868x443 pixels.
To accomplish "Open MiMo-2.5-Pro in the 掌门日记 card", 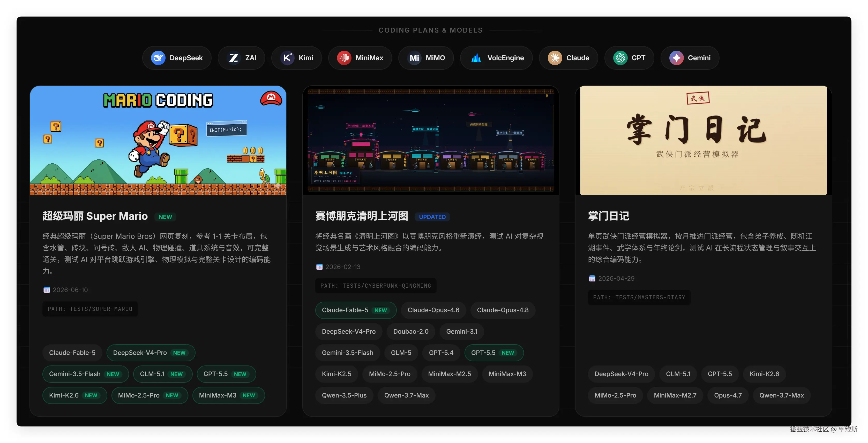I will tap(615, 395).
